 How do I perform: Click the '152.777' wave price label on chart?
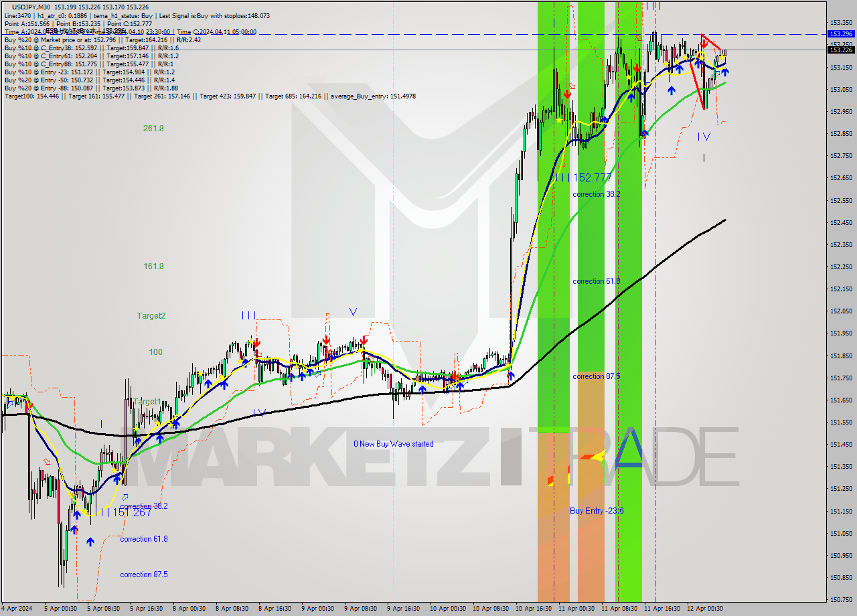pyautogui.click(x=593, y=177)
